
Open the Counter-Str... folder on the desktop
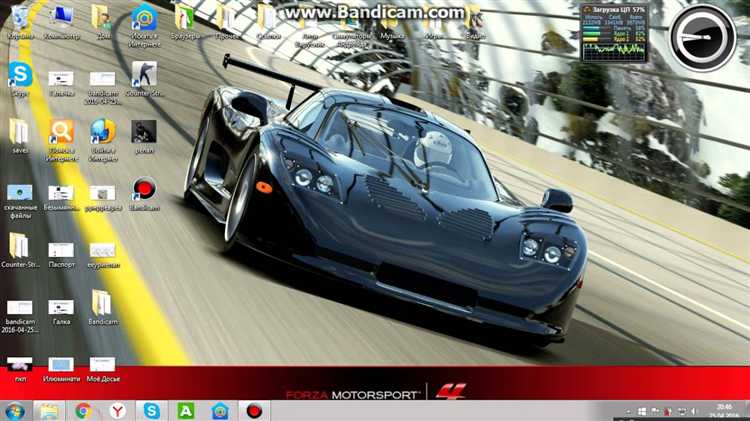20,249
